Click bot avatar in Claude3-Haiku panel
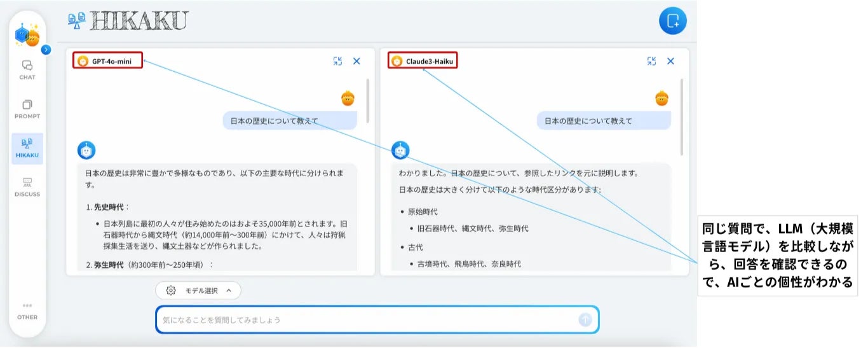Viewport: 868px width, 348px height. tap(400, 150)
